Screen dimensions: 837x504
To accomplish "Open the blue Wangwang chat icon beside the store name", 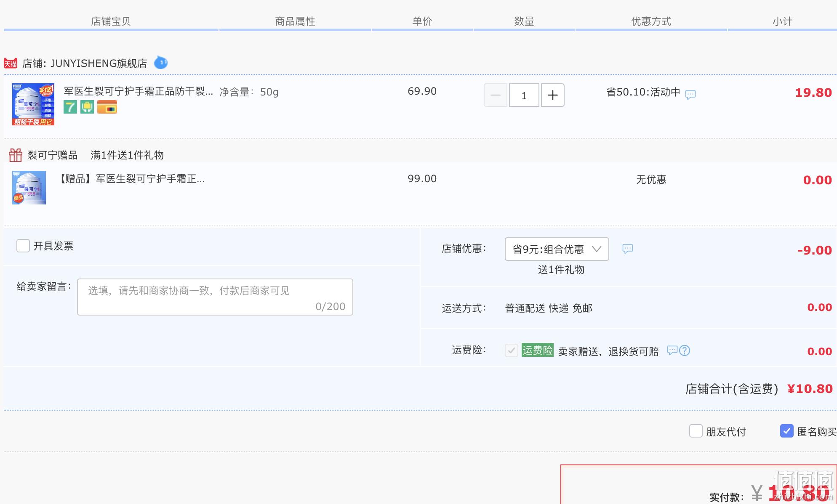I will 161,62.
